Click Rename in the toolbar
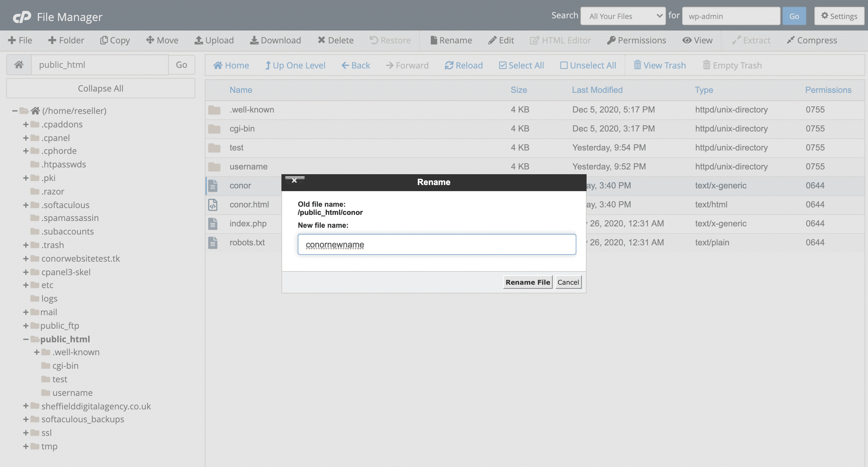The image size is (868, 467). pos(451,40)
